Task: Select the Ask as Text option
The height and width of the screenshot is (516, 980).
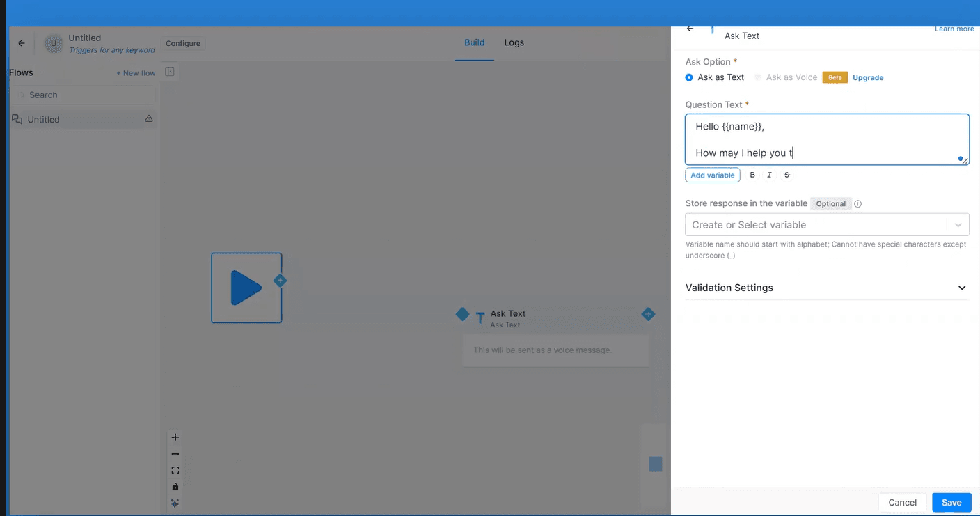Action: pos(689,77)
